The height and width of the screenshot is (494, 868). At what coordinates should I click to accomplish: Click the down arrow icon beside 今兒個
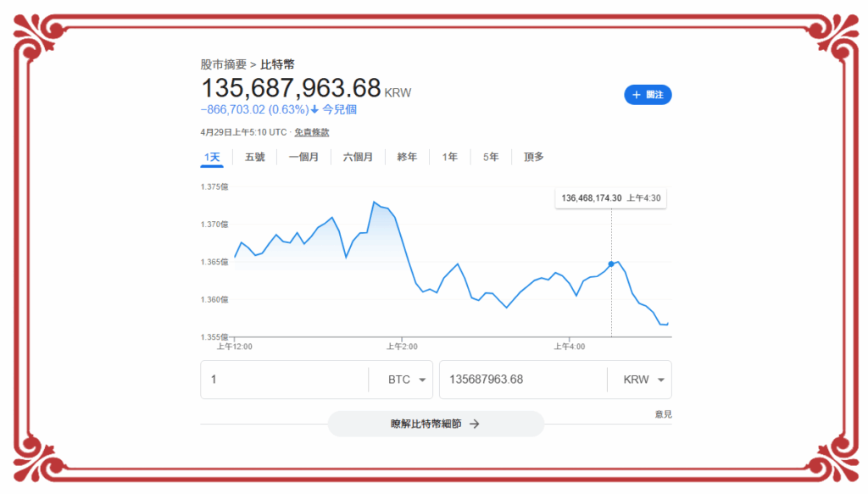[x=314, y=109]
